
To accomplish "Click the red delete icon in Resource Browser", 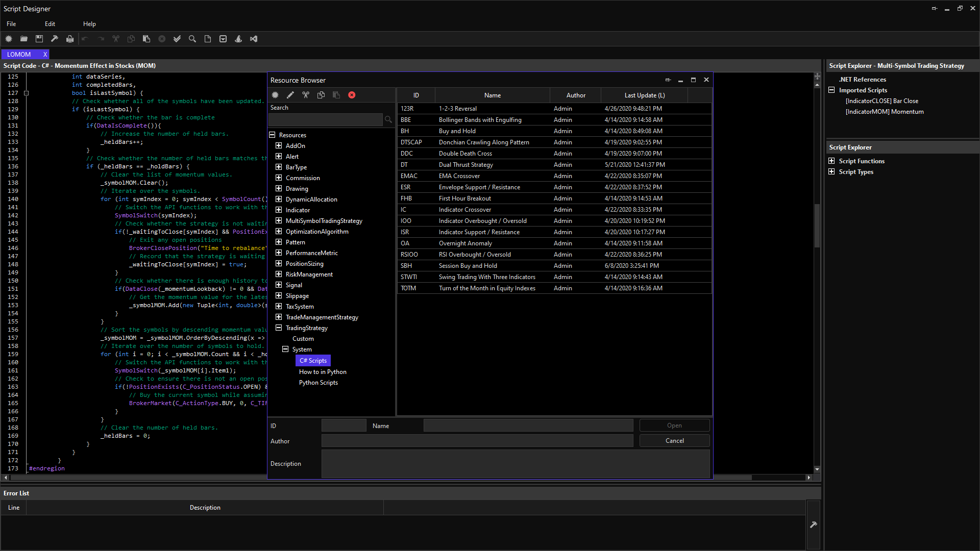I will pos(352,95).
